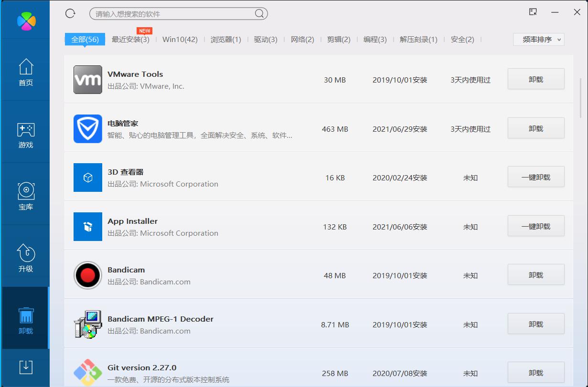Image resolution: width=588 pixels, height=387 pixels.
Task: Click the Bandicam application icon
Action: point(88,276)
